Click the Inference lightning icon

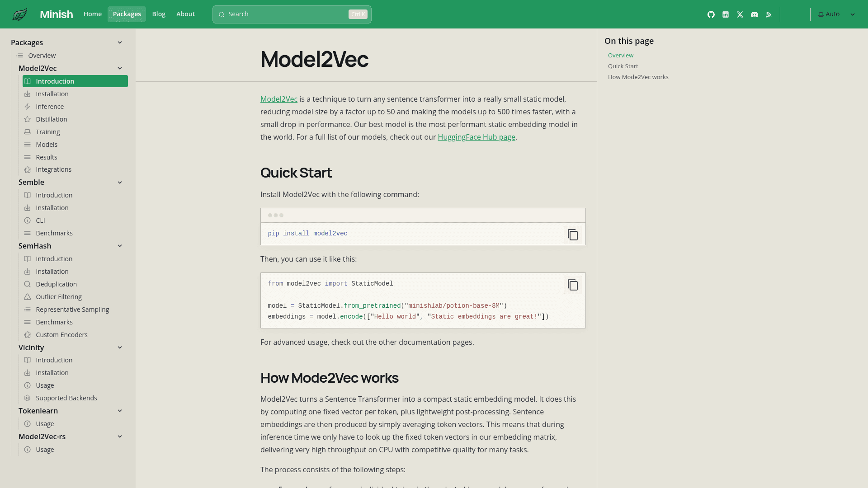pos(28,107)
